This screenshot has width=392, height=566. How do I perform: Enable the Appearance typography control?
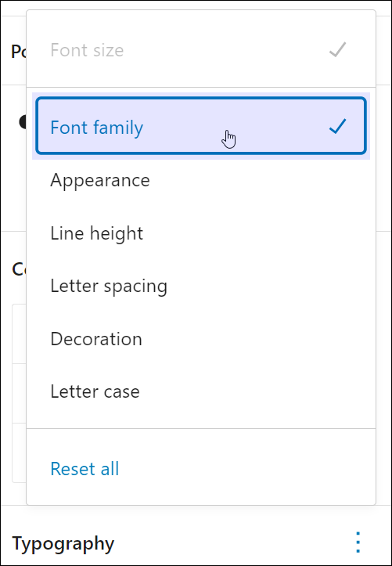click(x=201, y=180)
